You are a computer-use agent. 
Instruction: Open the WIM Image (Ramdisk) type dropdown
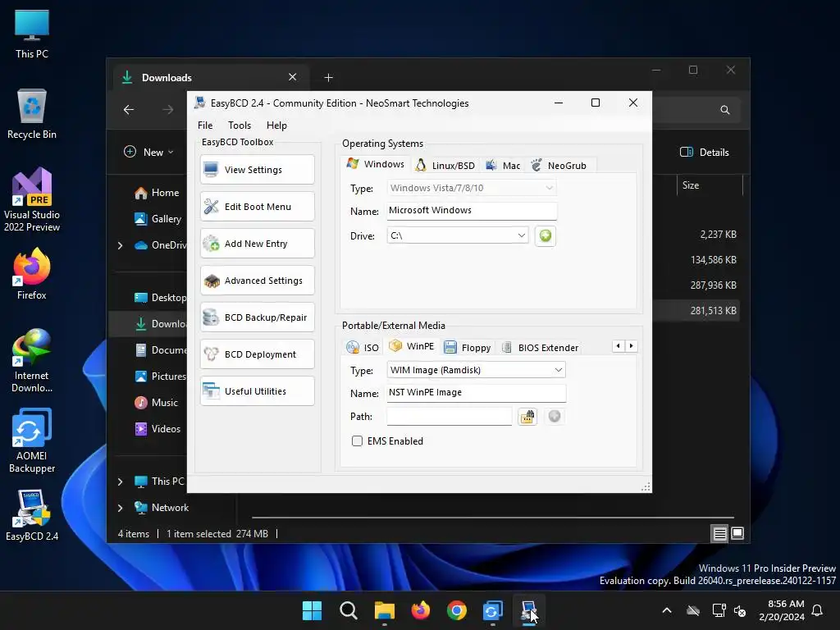click(476, 370)
